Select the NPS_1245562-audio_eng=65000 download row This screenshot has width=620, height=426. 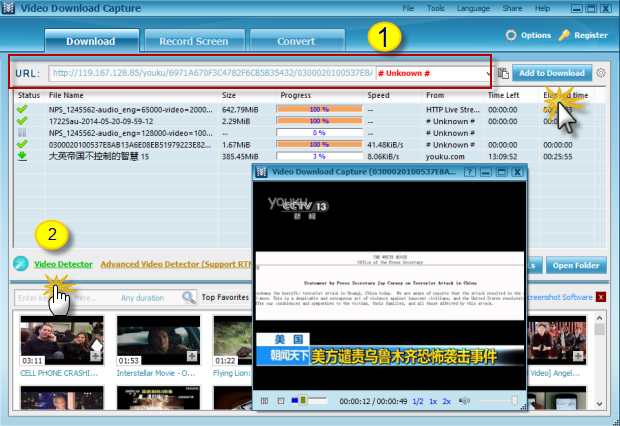pyautogui.click(x=310, y=110)
